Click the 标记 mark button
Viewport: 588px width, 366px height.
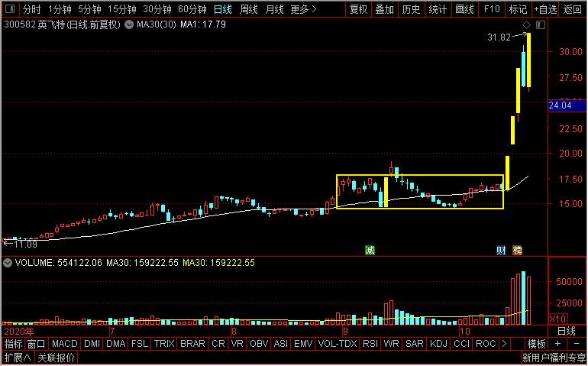coord(519,9)
